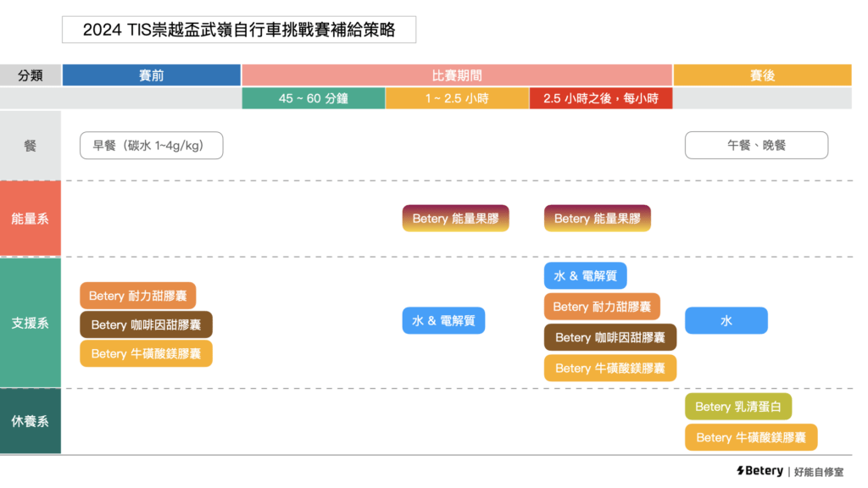Select the red 能量系 row label swatch

(31, 218)
